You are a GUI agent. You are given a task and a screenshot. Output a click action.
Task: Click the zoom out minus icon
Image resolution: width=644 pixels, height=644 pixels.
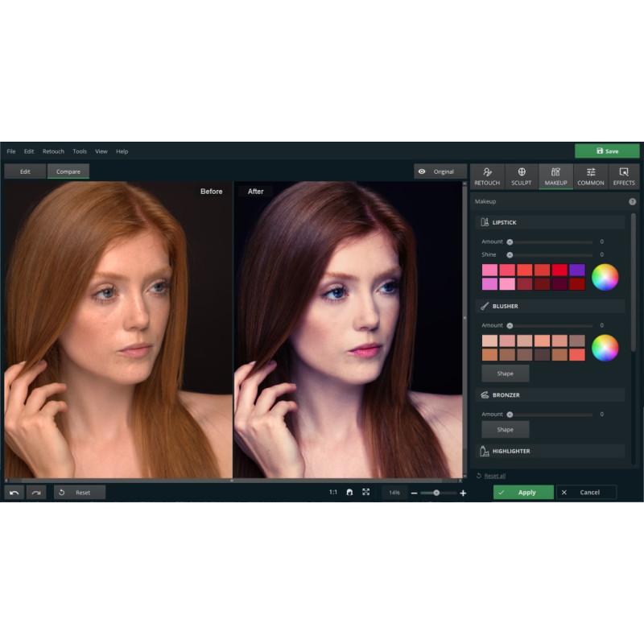415,493
